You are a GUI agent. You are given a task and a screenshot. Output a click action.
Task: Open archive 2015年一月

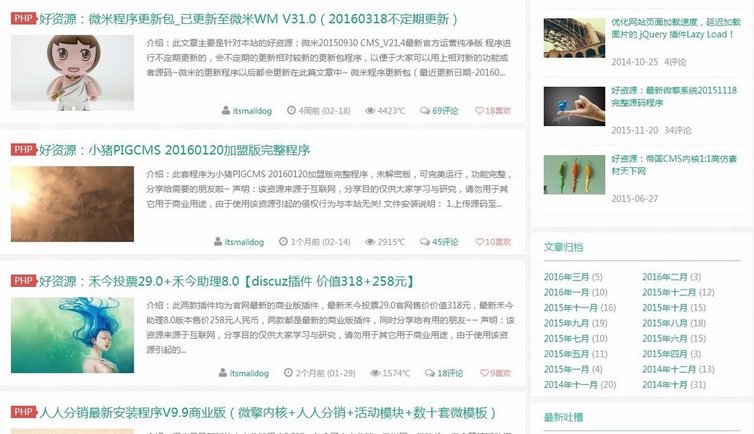[x=566, y=369]
